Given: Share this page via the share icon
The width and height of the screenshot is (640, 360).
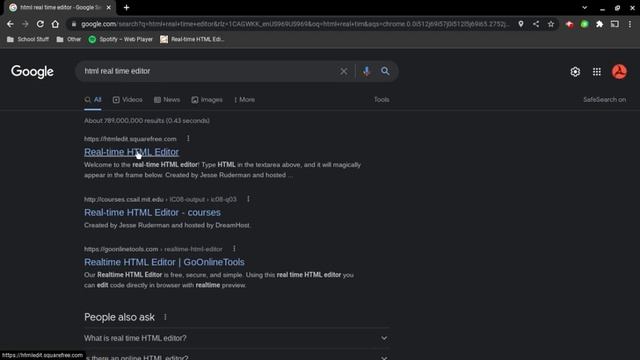Looking at the screenshot, I should click(536, 24).
